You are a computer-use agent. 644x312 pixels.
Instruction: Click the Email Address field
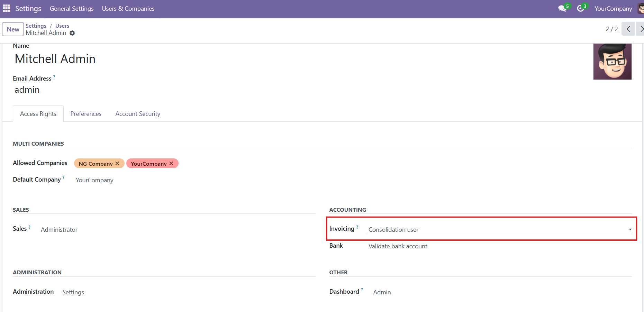(27, 90)
